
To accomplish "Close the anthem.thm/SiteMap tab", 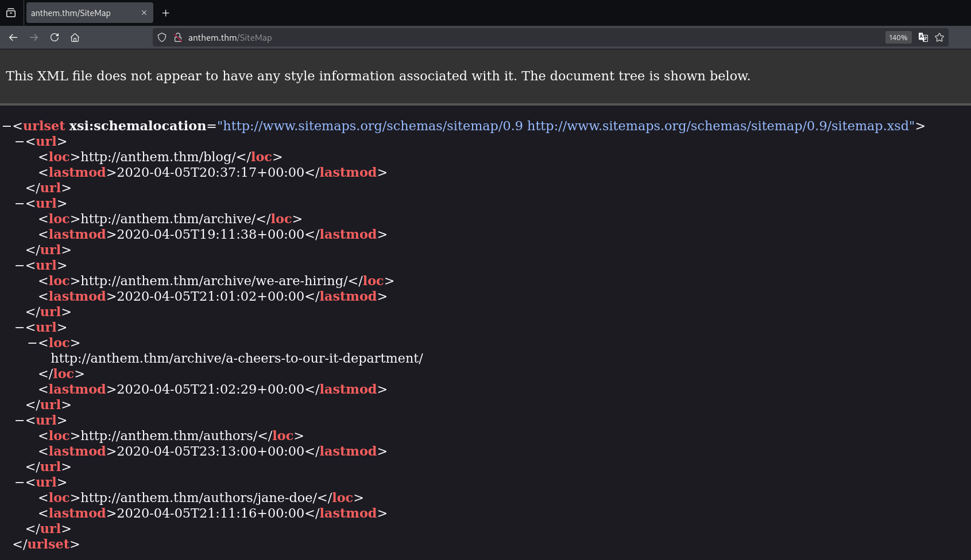I will tap(144, 13).
